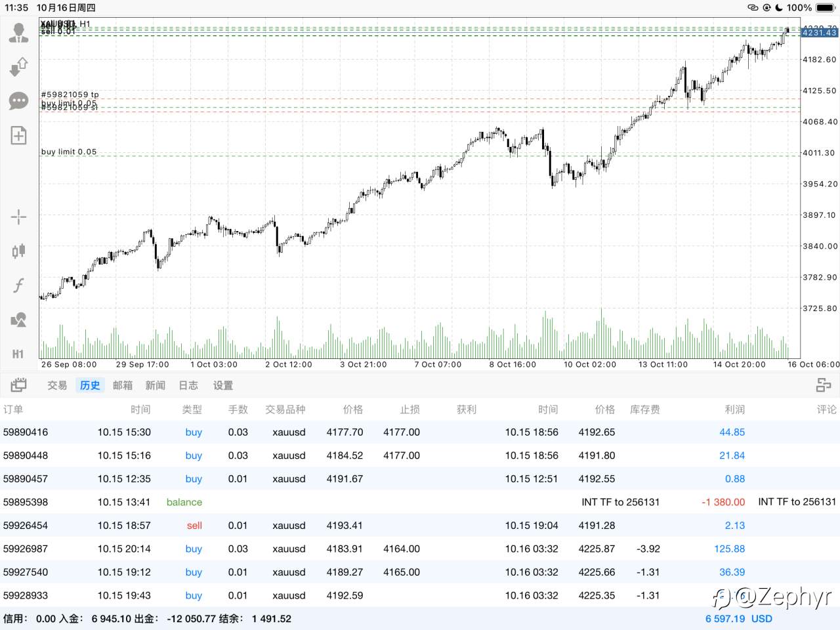Open the accounts profile icon
This screenshot has height=630, width=840.
(18, 32)
